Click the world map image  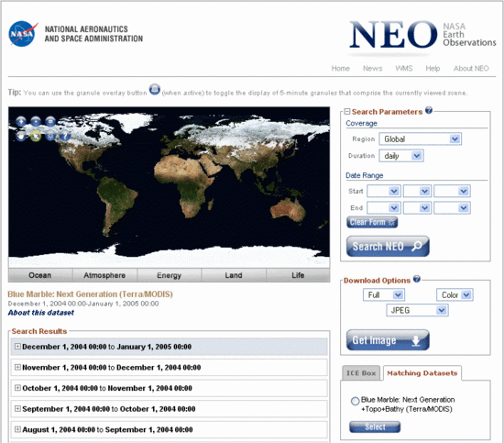click(x=170, y=187)
